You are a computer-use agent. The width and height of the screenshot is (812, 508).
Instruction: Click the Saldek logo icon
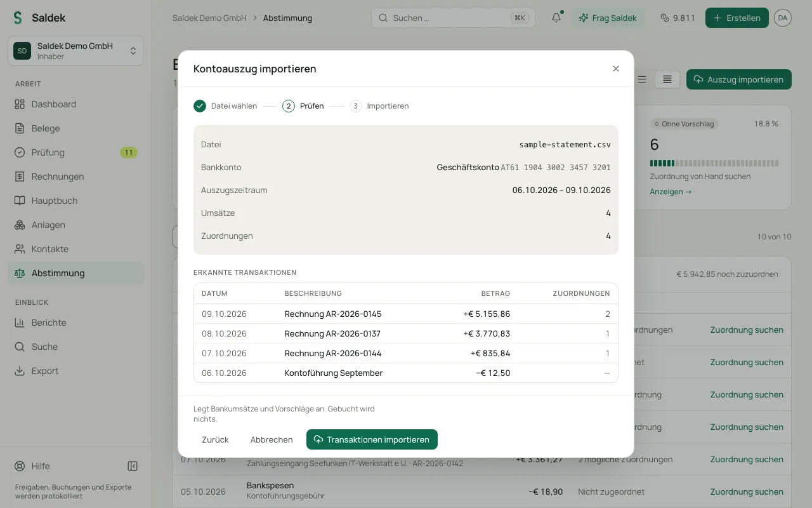click(18, 18)
